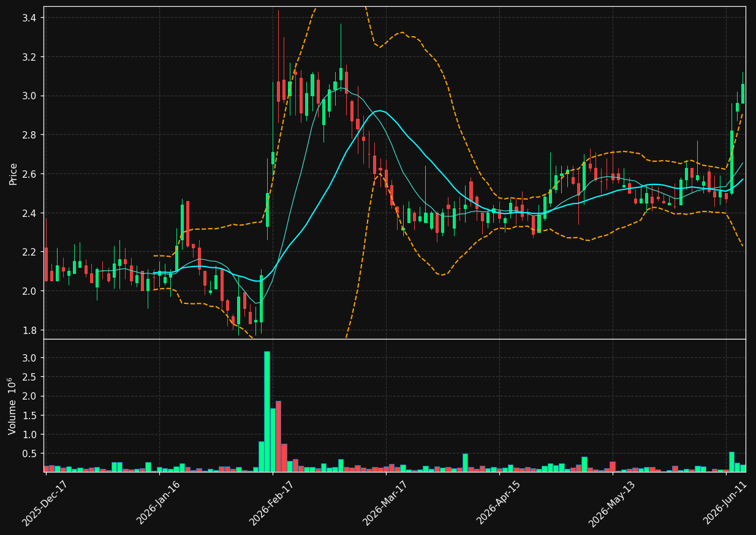Image resolution: width=756 pixels, height=535 pixels.
Task: Select the 3.0 label on the Volume axis
Action: pos(29,358)
